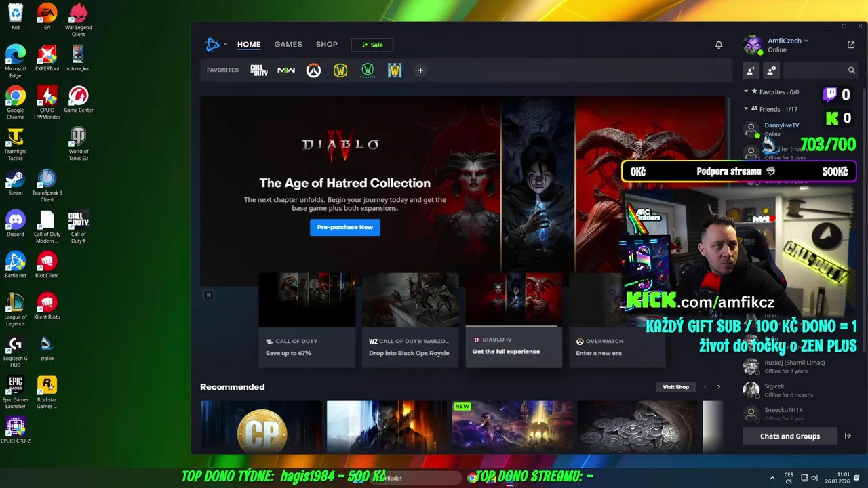Screen dimensions: 868x488
Task: Pop out the social panel window
Action: tap(851, 45)
